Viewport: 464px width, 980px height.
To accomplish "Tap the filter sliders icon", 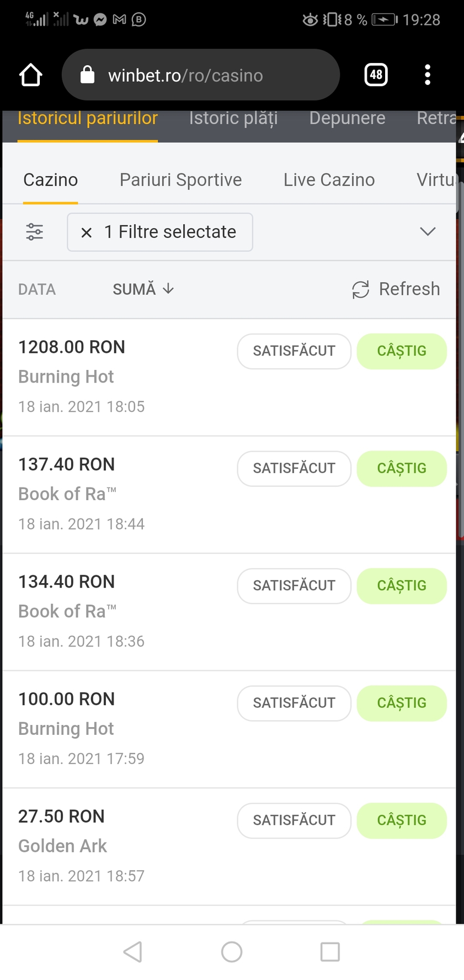I will [34, 232].
